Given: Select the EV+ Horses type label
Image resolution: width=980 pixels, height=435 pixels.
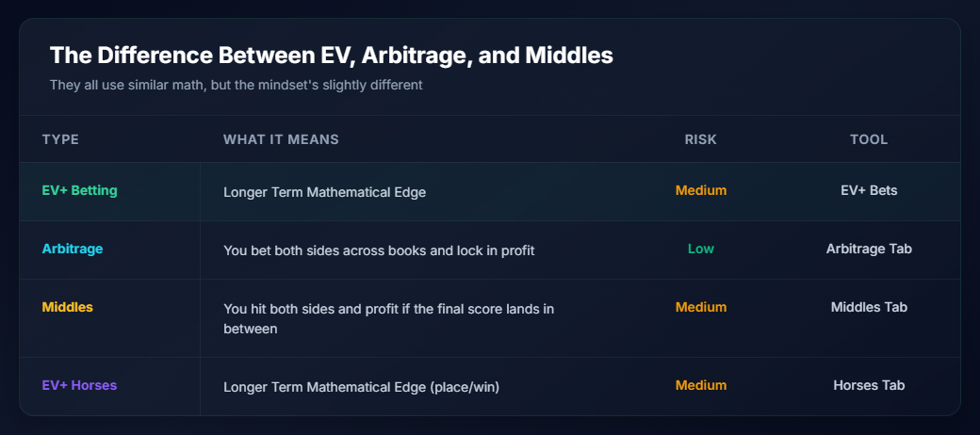Looking at the screenshot, I should [x=79, y=385].
